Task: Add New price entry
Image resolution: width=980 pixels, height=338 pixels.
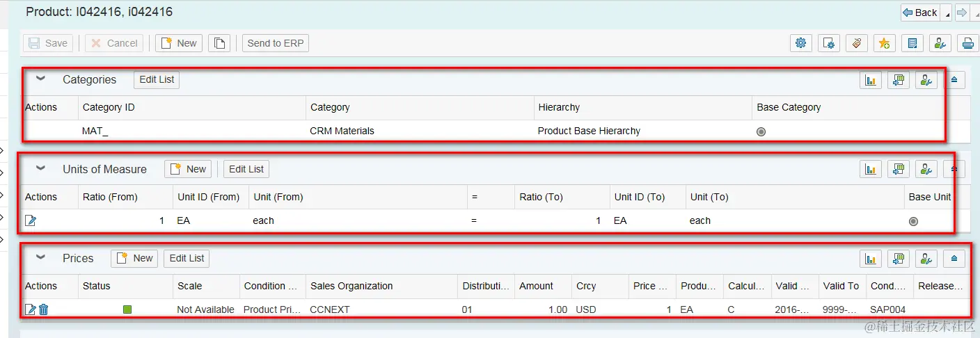Action: click(134, 258)
